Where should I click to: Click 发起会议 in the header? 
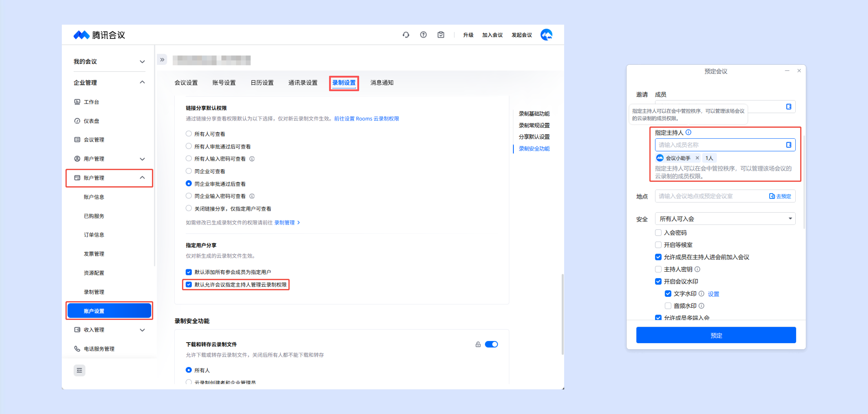[522, 35]
